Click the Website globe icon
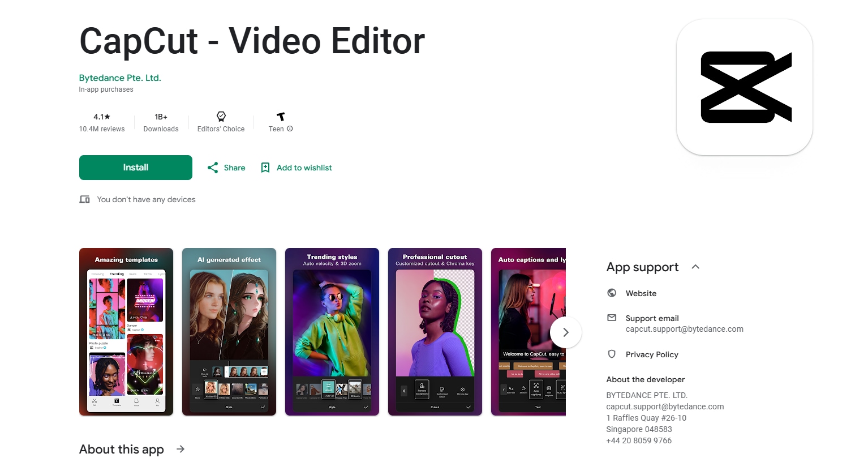Image resolution: width=868 pixels, height=462 pixels. click(612, 293)
